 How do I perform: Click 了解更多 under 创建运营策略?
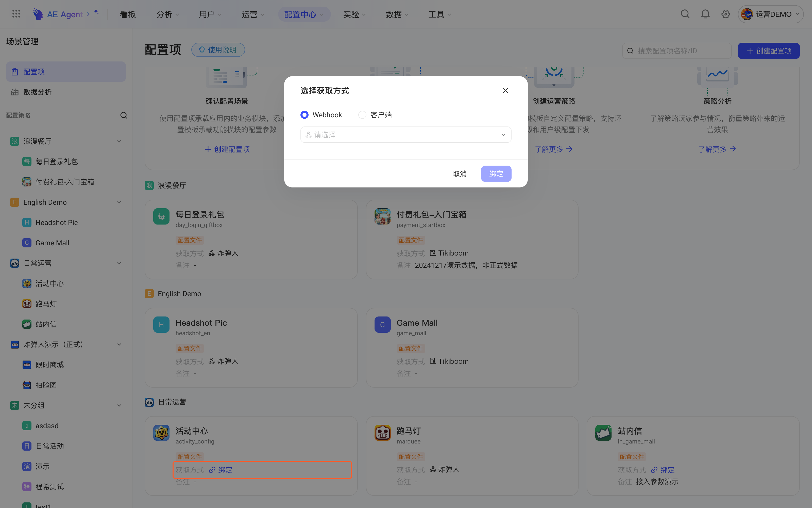click(x=554, y=149)
